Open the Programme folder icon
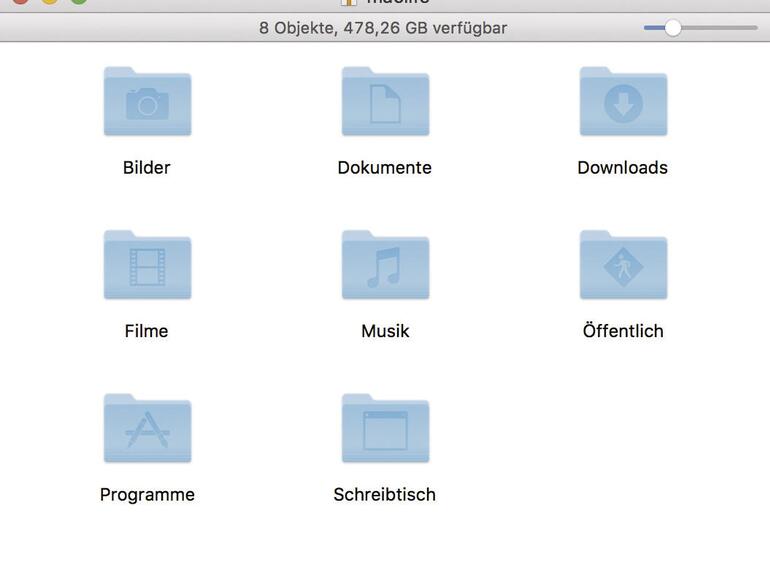This screenshot has width=770, height=578. tap(147, 429)
